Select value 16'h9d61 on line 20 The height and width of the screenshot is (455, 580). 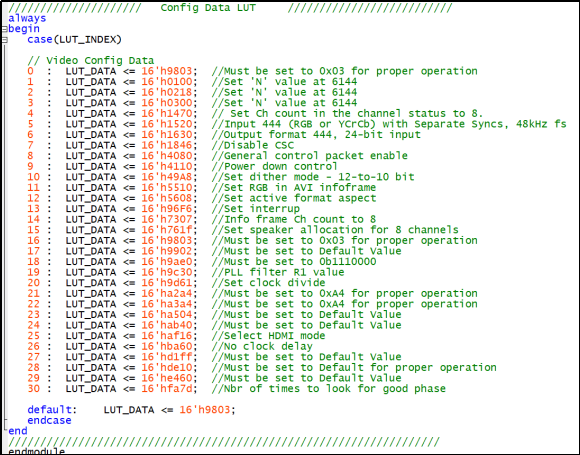tap(167, 283)
